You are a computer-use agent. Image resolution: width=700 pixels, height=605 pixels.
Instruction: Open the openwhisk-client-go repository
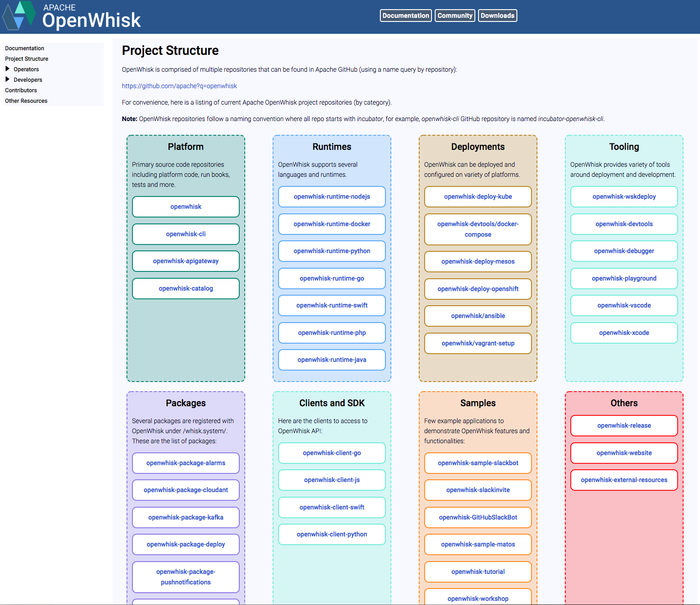(x=332, y=453)
